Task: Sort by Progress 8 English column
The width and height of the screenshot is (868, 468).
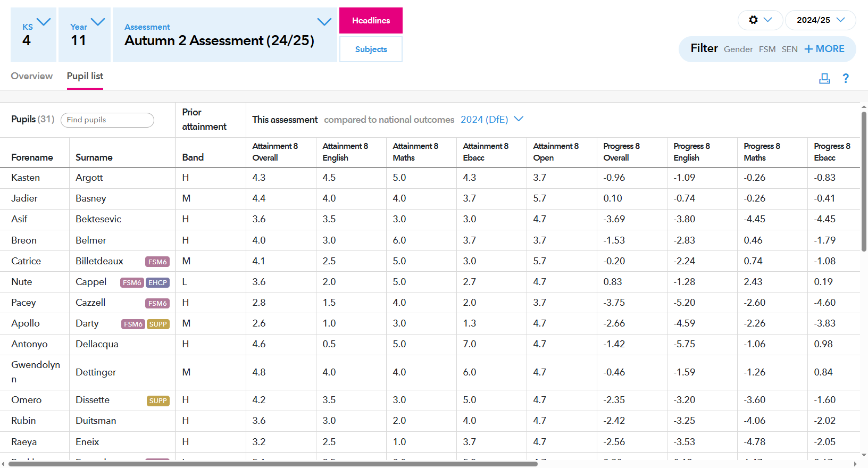Action: 692,152
